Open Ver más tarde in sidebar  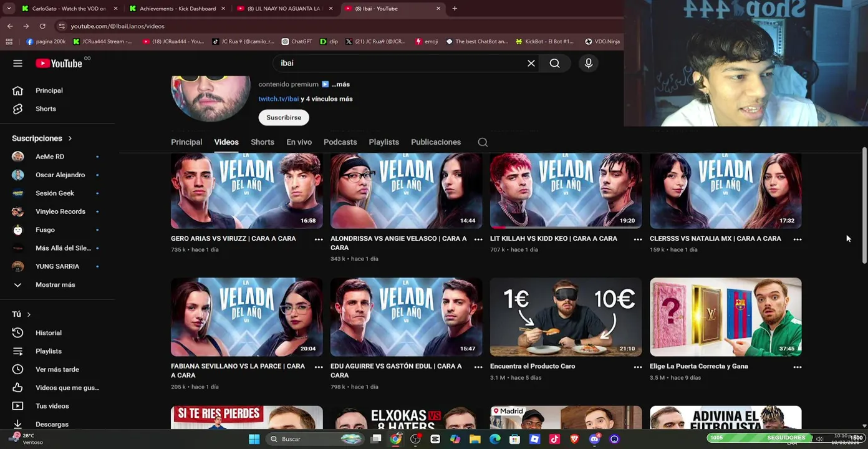coord(57,369)
